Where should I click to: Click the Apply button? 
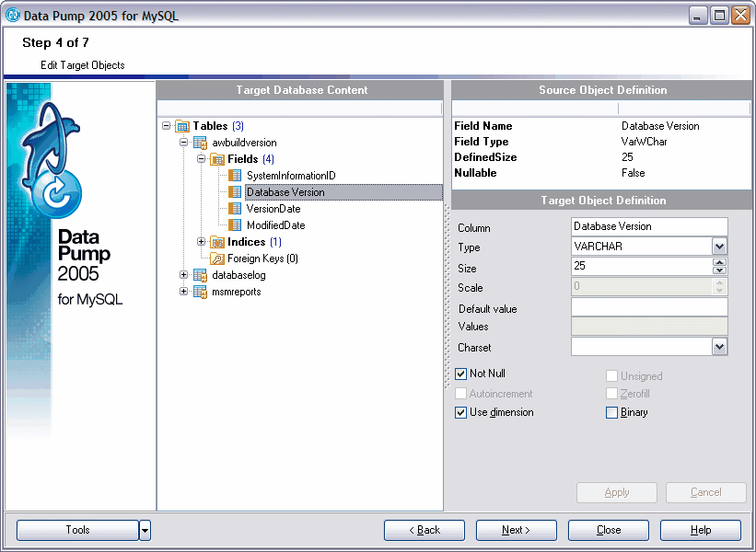(x=617, y=492)
